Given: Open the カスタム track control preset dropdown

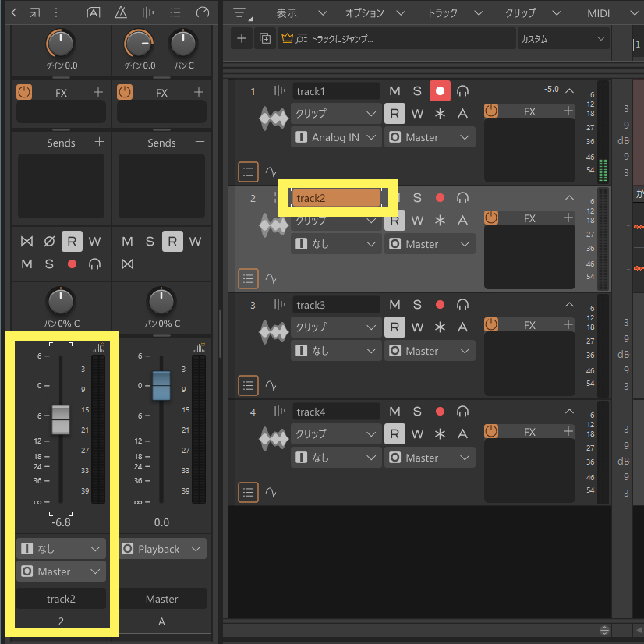Looking at the screenshot, I should pos(563,39).
